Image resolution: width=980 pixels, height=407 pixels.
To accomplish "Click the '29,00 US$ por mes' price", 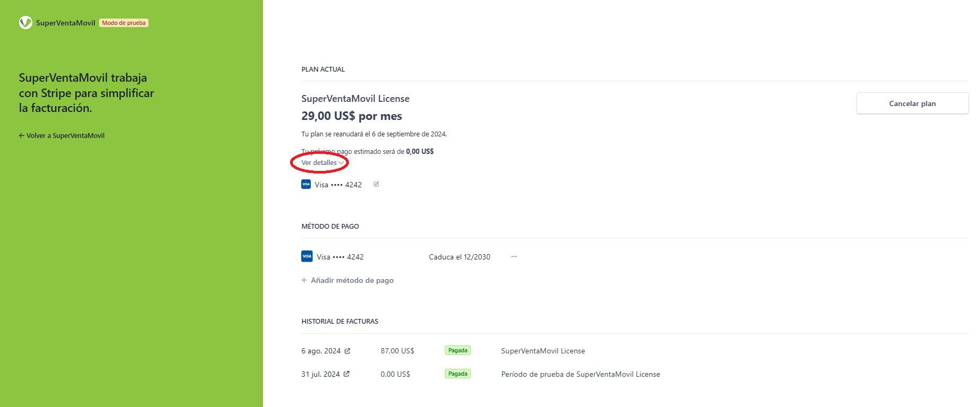I will click(352, 116).
